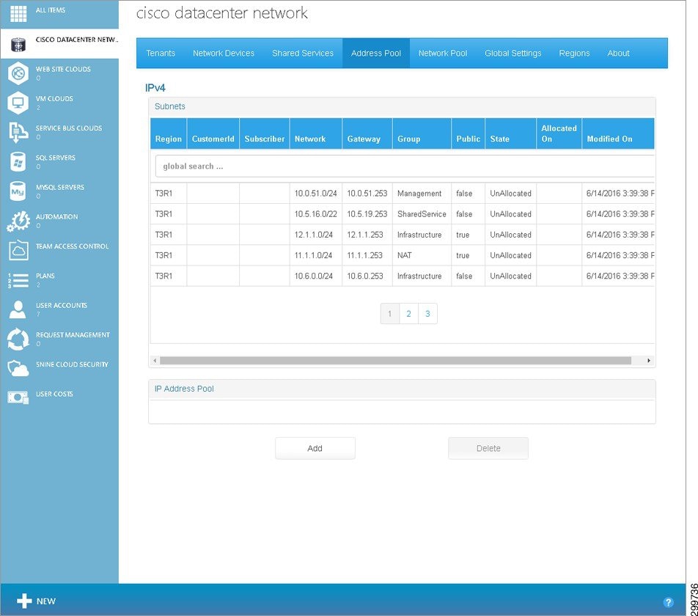Click the 10.6.0.253 gateway cell
The image size is (698, 616).
point(367,276)
